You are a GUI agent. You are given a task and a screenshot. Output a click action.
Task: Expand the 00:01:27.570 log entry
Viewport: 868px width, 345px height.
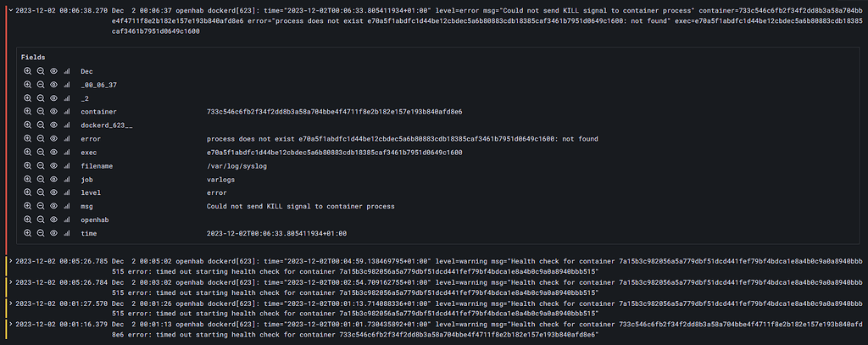point(10,303)
